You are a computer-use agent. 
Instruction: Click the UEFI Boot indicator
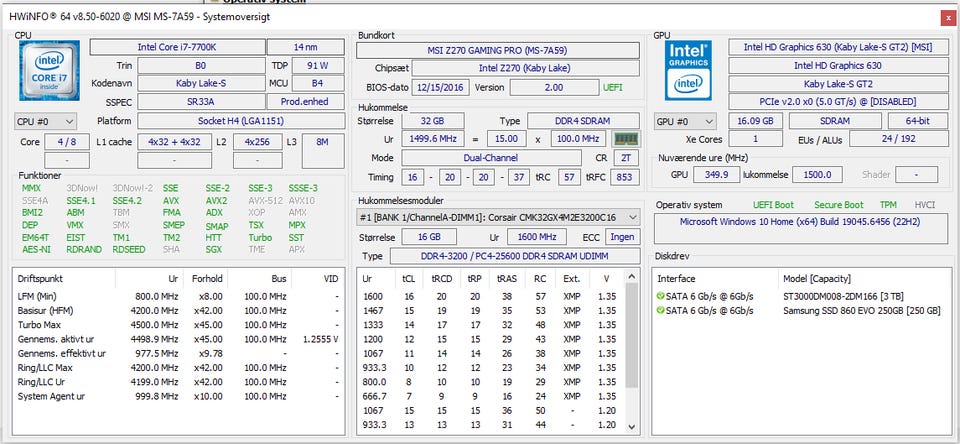[773, 205]
